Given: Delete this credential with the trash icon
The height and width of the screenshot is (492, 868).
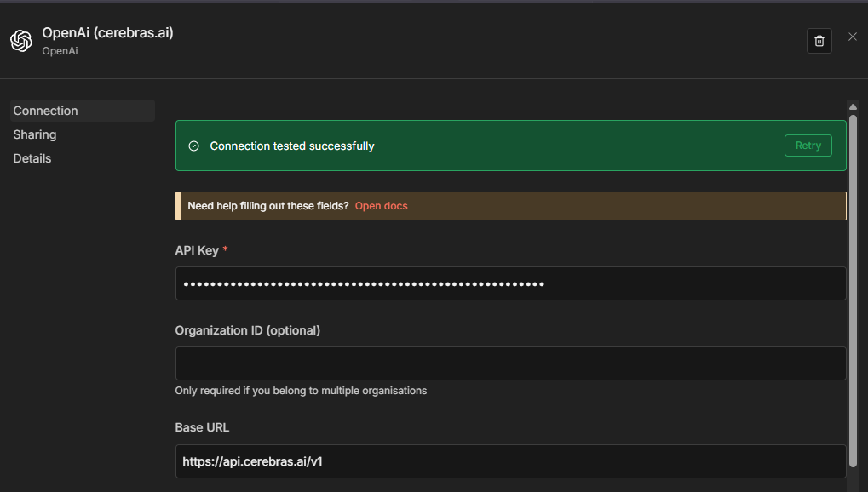Looking at the screenshot, I should coord(819,41).
